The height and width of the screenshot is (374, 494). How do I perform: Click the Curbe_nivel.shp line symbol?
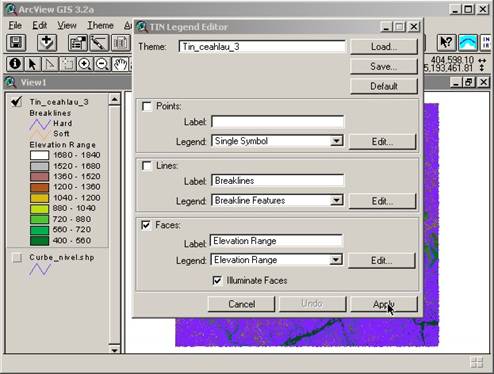(40, 269)
